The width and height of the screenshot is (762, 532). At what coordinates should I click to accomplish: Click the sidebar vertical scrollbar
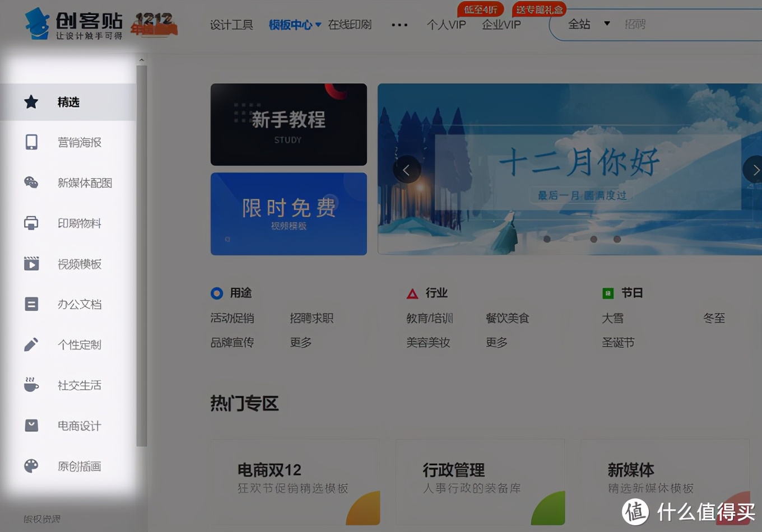click(142, 255)
